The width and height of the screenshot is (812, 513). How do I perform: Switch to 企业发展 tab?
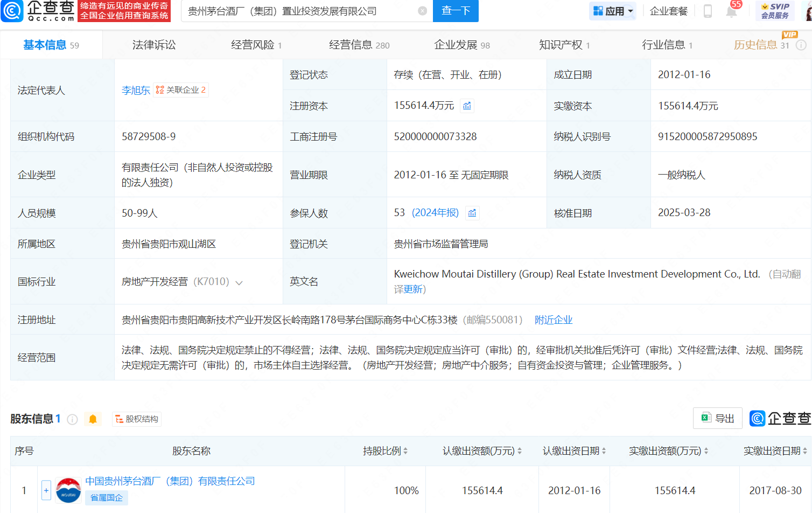462,45
